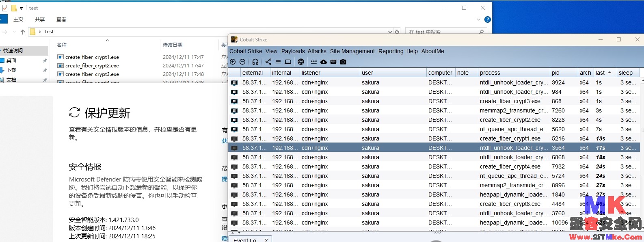Sort sessions by pid column header
644x242 pixels.
point(564,73)
